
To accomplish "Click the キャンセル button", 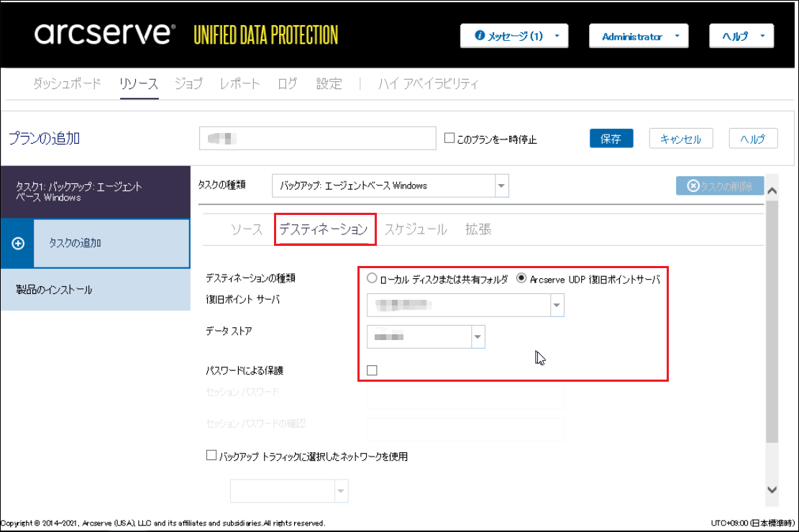I will point(681,139).
